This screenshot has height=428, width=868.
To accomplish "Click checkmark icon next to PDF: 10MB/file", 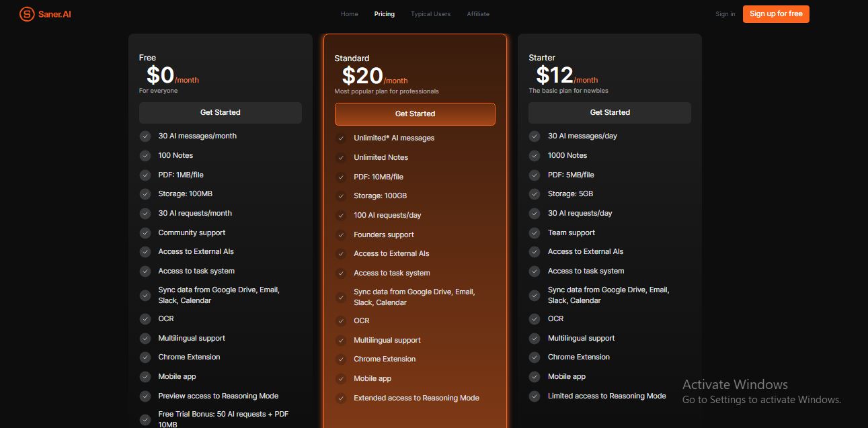I will 341,177.
